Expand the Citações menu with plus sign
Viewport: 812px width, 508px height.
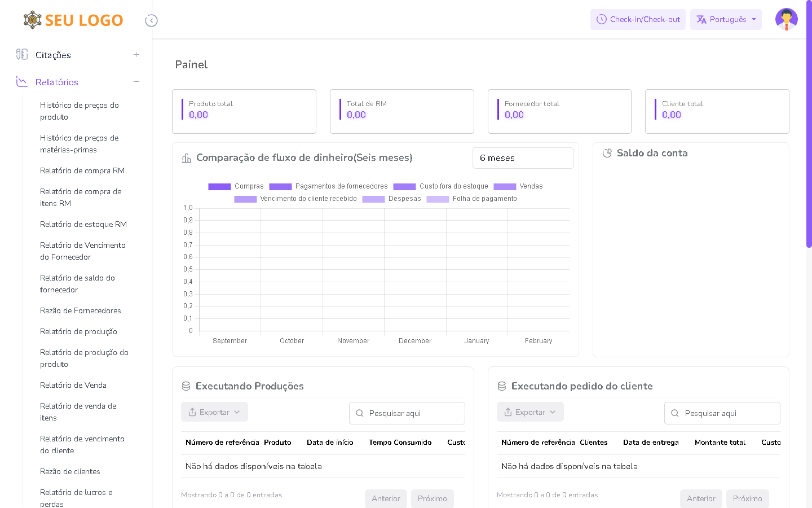tap(136, 55)
